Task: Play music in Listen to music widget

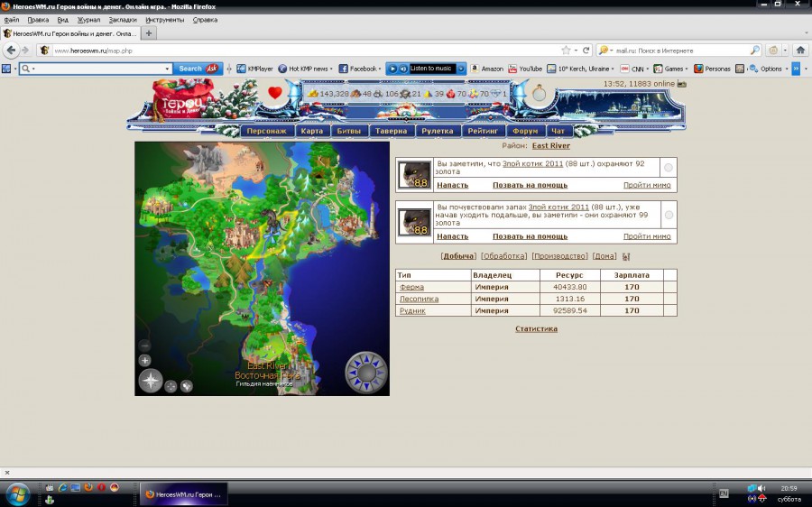Action: [x=392, y=69]
